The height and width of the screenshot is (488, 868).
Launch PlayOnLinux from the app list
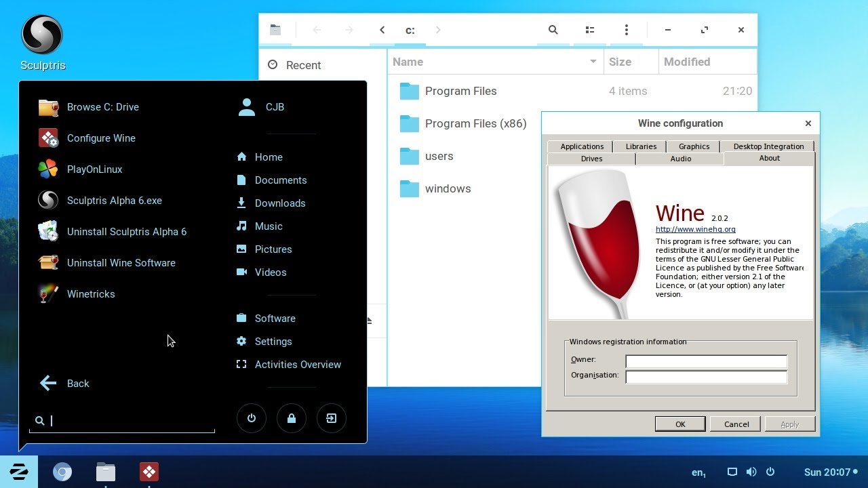coord(94,169)
